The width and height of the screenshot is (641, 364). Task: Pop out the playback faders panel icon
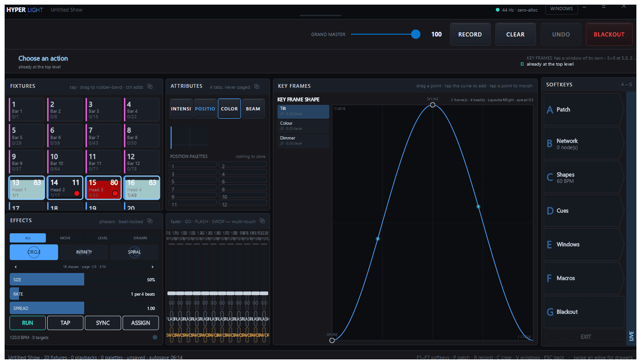tap(262, 221)
